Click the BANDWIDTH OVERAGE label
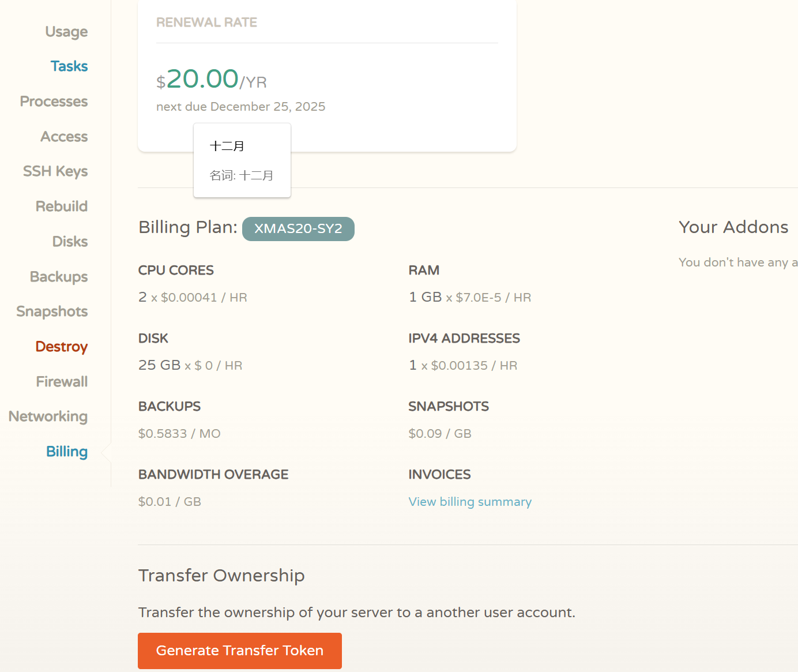 coord(213,475)
